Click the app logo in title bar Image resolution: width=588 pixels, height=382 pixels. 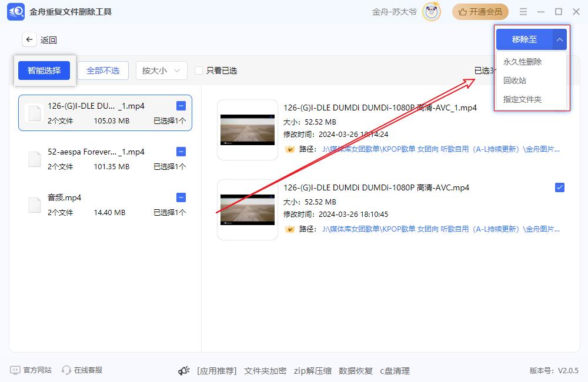(16, 12)
